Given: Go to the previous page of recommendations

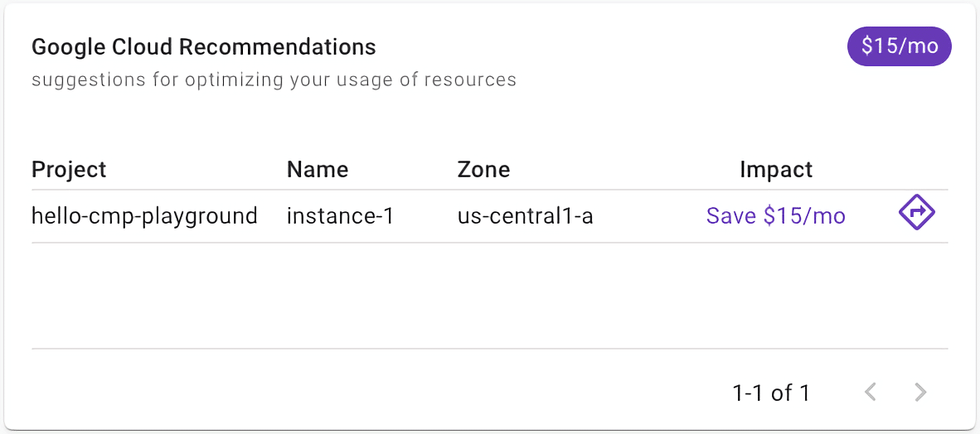Looking at the screenshot, I should (870, 392).
